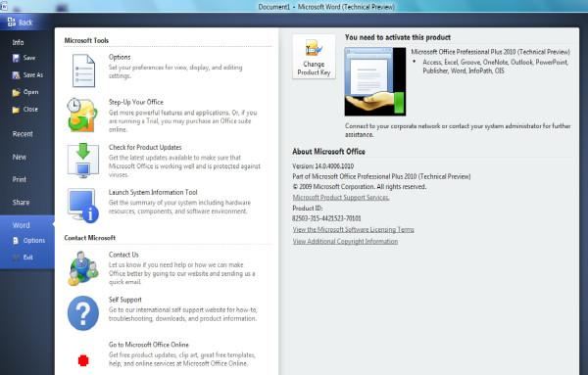Click the Word application icon in title bar
Screen dimensions: 588x375
tap(4, 6)
